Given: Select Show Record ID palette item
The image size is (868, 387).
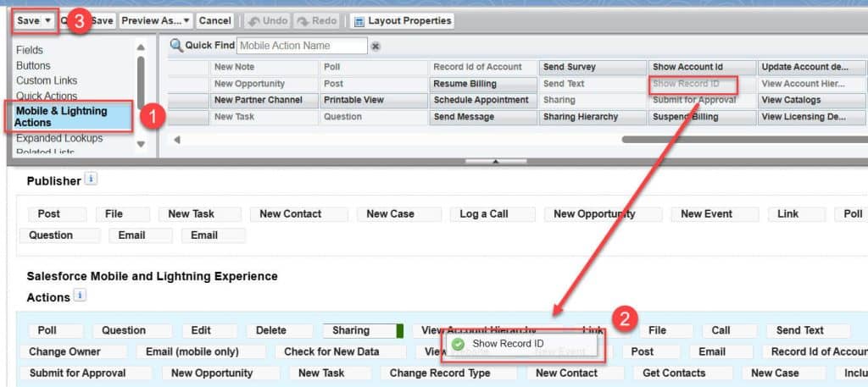Looking at the screenshot, I should [x=702, y=84].
